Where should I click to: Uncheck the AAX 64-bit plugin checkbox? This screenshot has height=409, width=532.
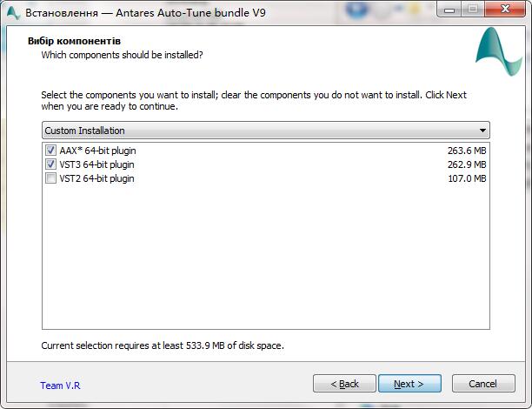tap(50, 151)
